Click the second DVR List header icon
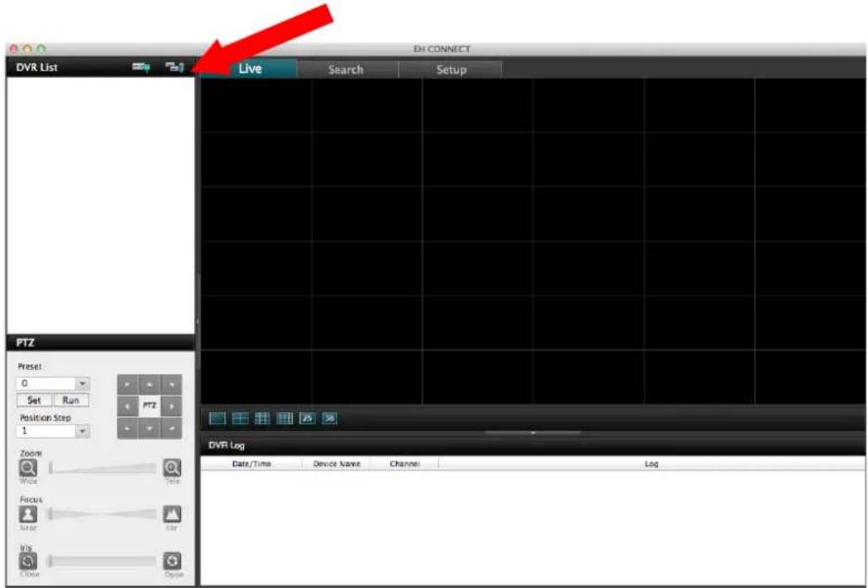Screen dimensions: 868x588 click(174, 67)
